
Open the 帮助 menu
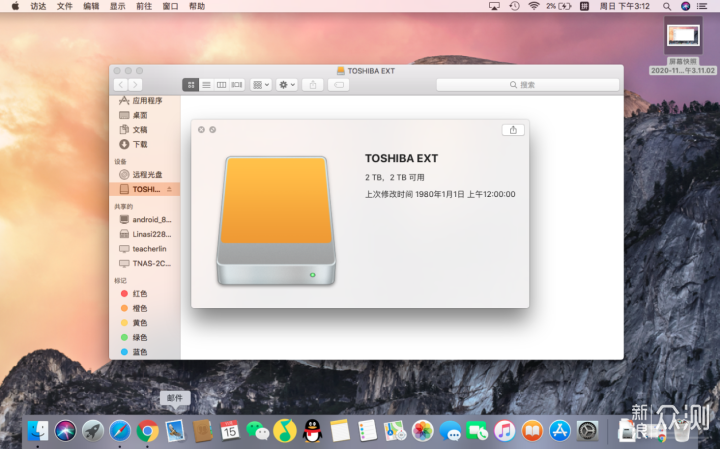(x=197, y=6)
